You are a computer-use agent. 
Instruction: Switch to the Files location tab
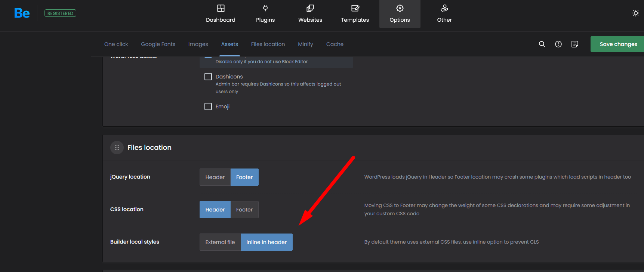point(268,44)
